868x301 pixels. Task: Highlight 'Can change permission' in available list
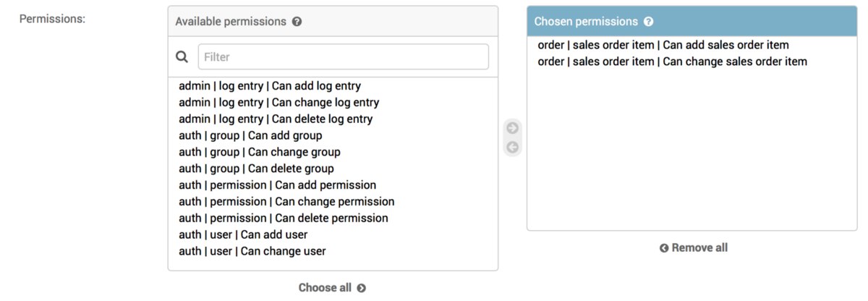(286, 202)
